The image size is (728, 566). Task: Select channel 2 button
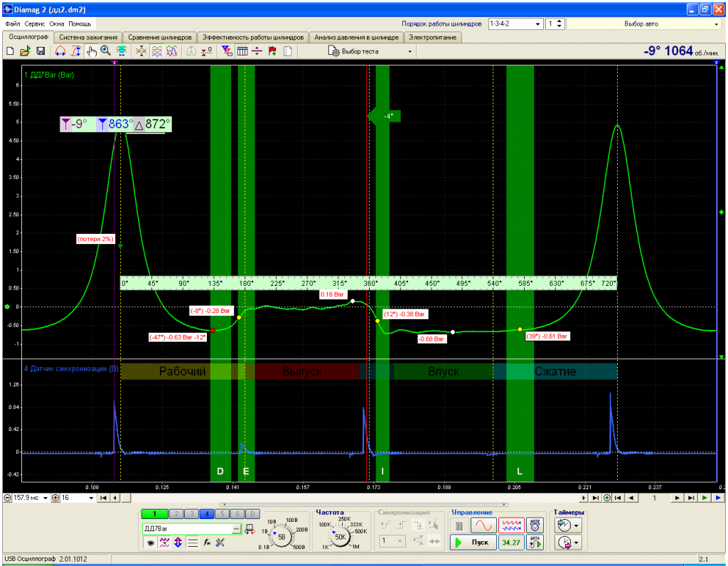click(176, 513)
